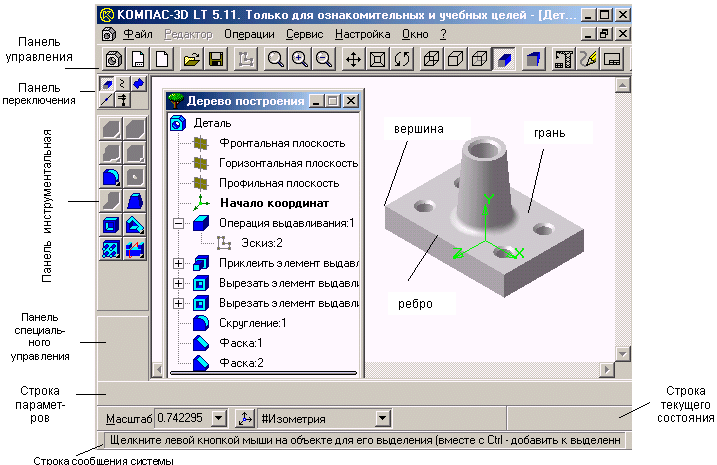Select Деталь root in the tree
This screenshot has height=465, width=717.
[x=212, y=123]
